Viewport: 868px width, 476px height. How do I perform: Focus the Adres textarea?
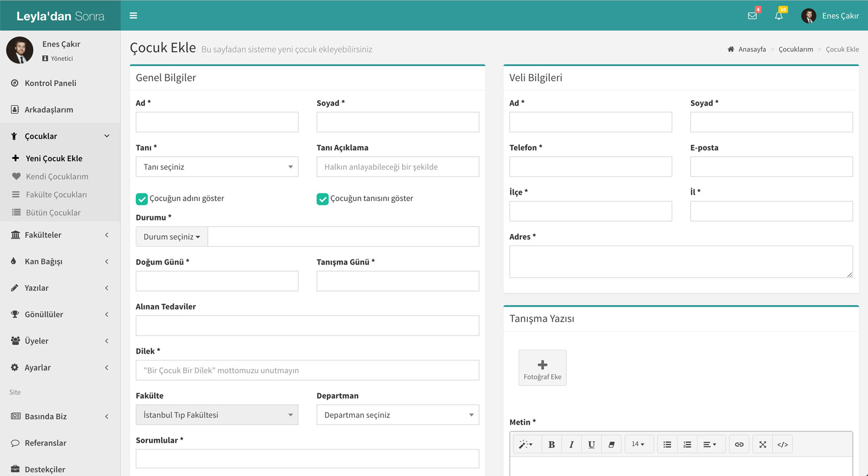click(x=681, y=262)
